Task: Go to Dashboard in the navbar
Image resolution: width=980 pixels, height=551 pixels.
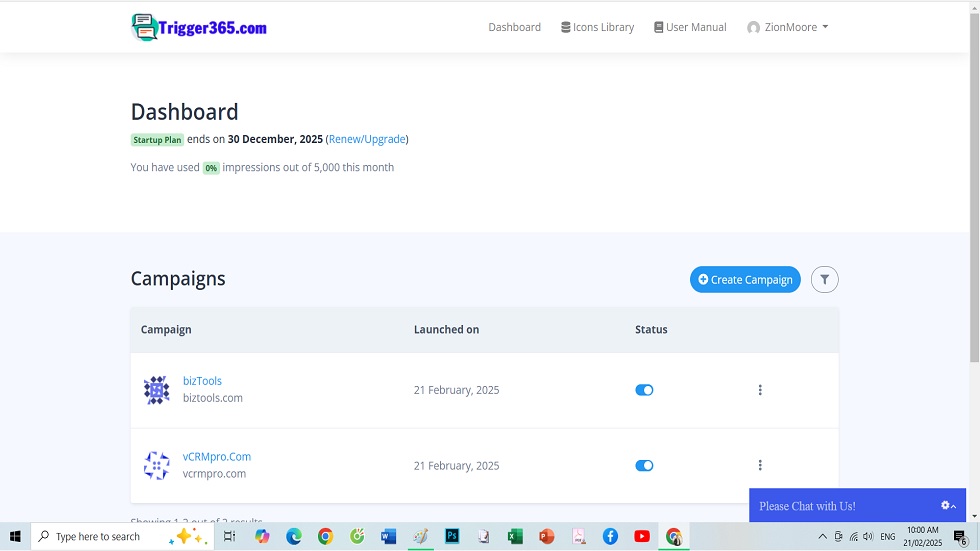Action: tap(514, 27)
